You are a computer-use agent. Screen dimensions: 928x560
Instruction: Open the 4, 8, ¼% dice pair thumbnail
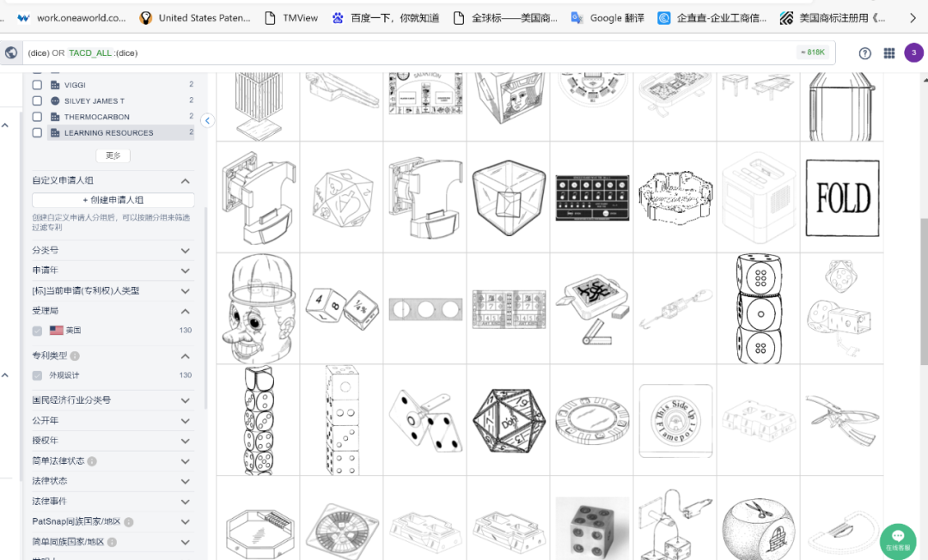point(342,308)
